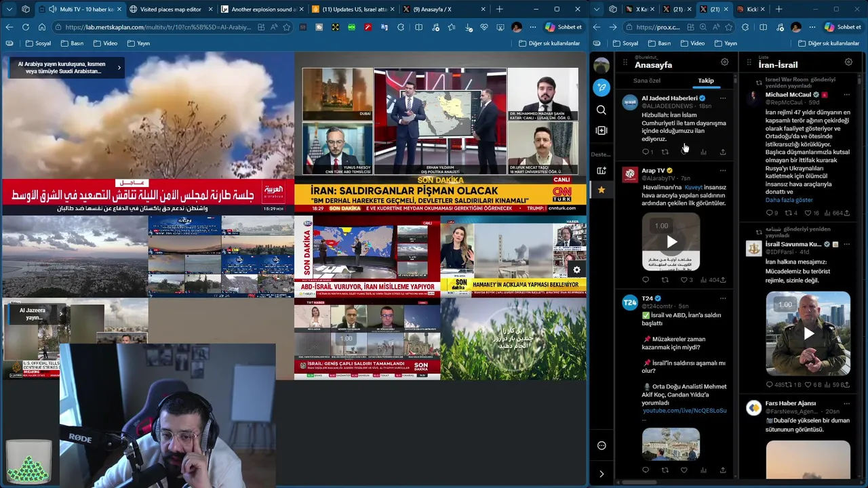Open a new tab in left browser
Viewport: 868px width, 488px height.
tap(500, 9)
